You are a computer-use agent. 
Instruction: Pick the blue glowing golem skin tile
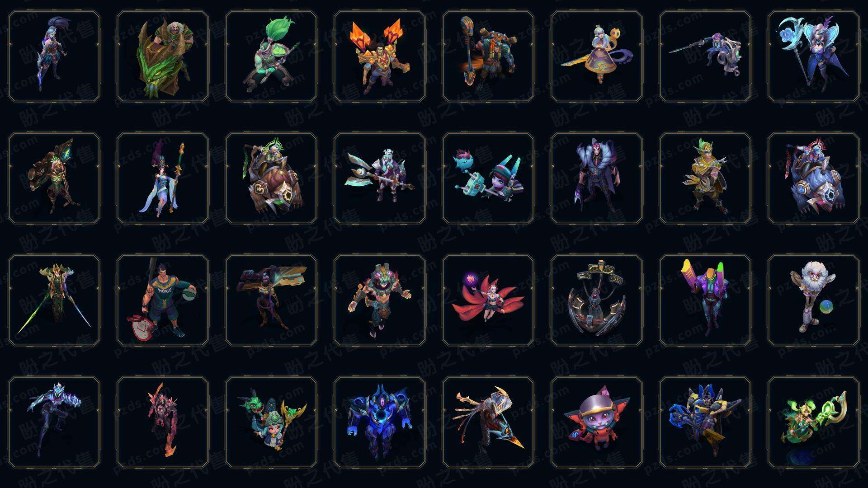tap(380, 422)
